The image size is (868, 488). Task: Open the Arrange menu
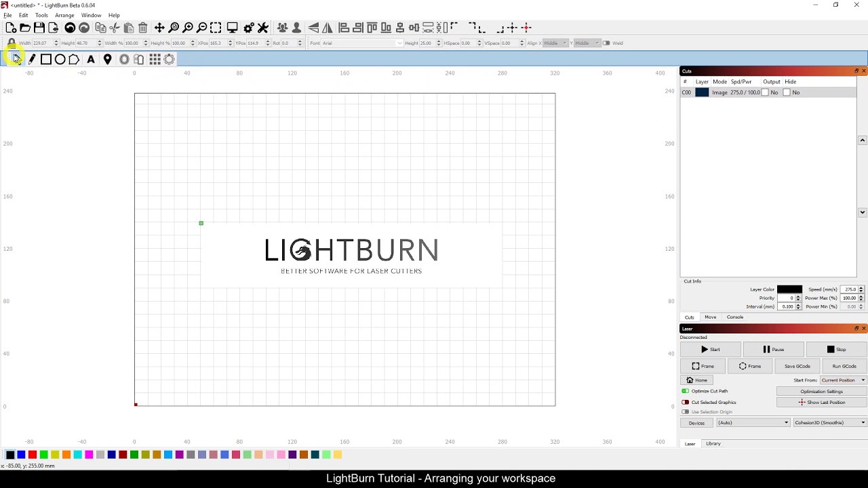tap(64, 15)
